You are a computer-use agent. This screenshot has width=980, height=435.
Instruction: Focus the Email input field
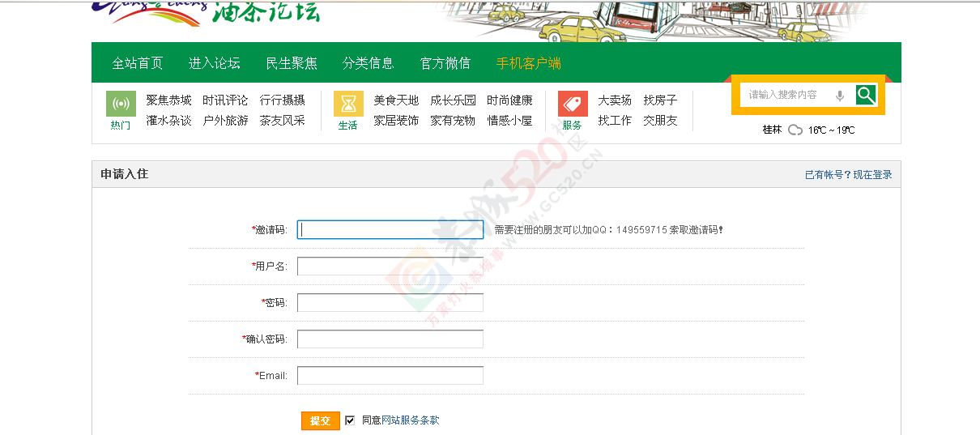(x=390, y=376)
